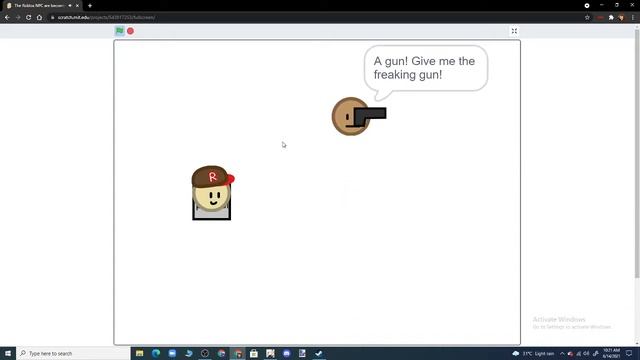
Task: Click the red stop button
Action: (130, 31)
